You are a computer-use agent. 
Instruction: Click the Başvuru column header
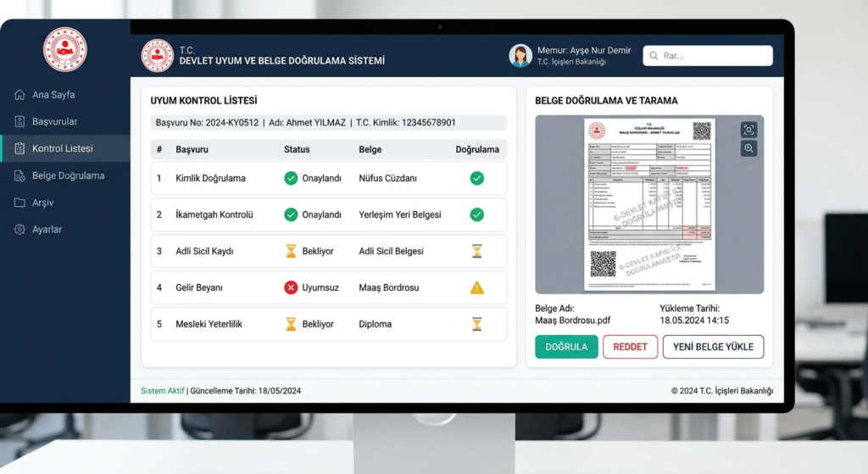[192, 149]
